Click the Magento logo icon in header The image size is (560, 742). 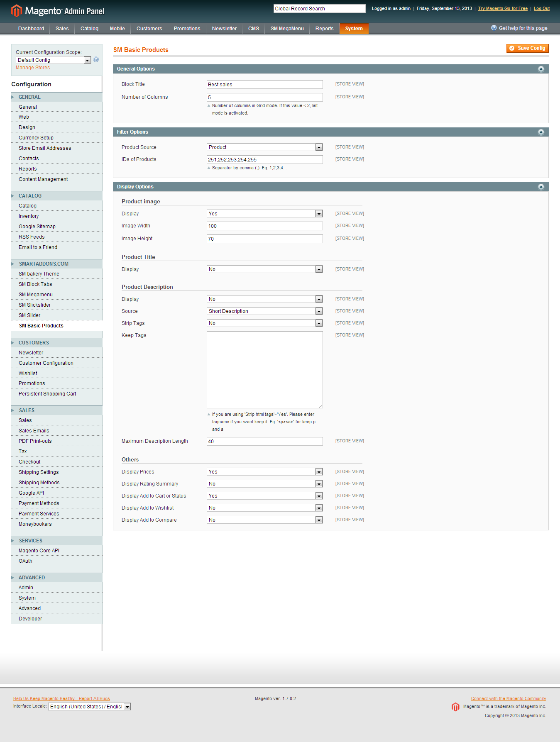pyautogui.click(x=16, y=11)
